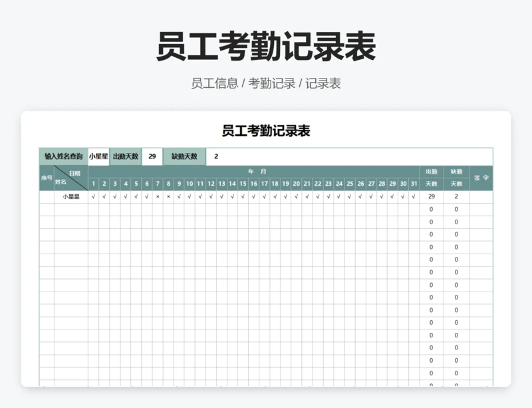Click the sheet title 员工考勤记录表 inside table
This screenshot has height=408, width=532.
pos(266,131)
